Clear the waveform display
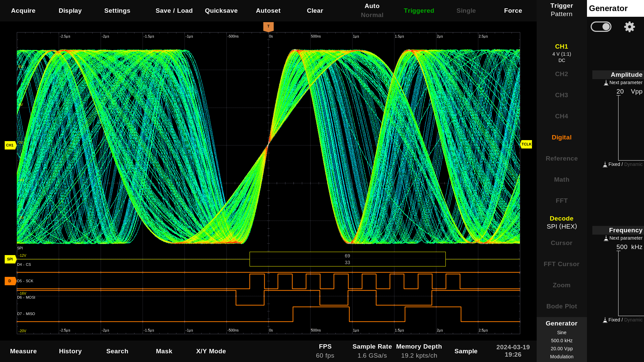 click(x=315, y=11)
